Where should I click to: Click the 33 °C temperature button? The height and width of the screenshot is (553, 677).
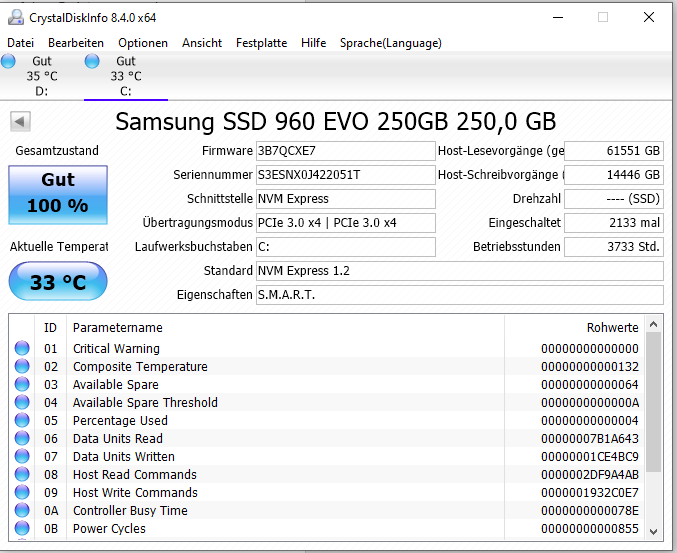pos(58,281)
